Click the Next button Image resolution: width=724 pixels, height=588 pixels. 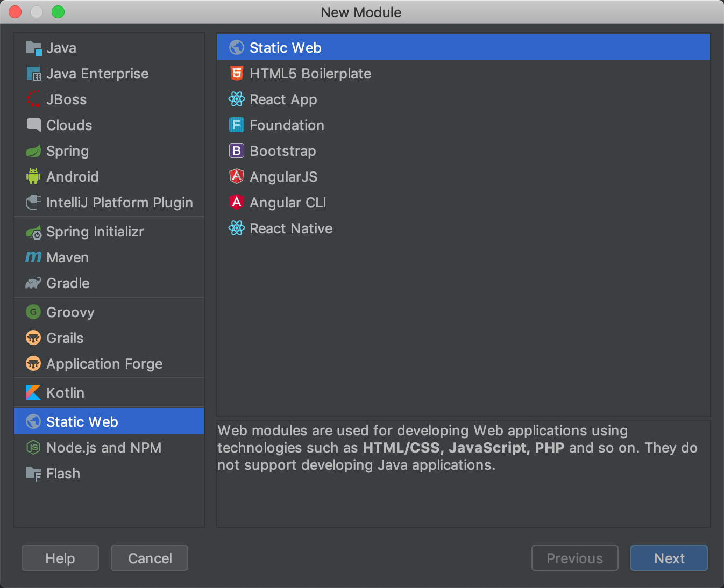click(669, 558)
